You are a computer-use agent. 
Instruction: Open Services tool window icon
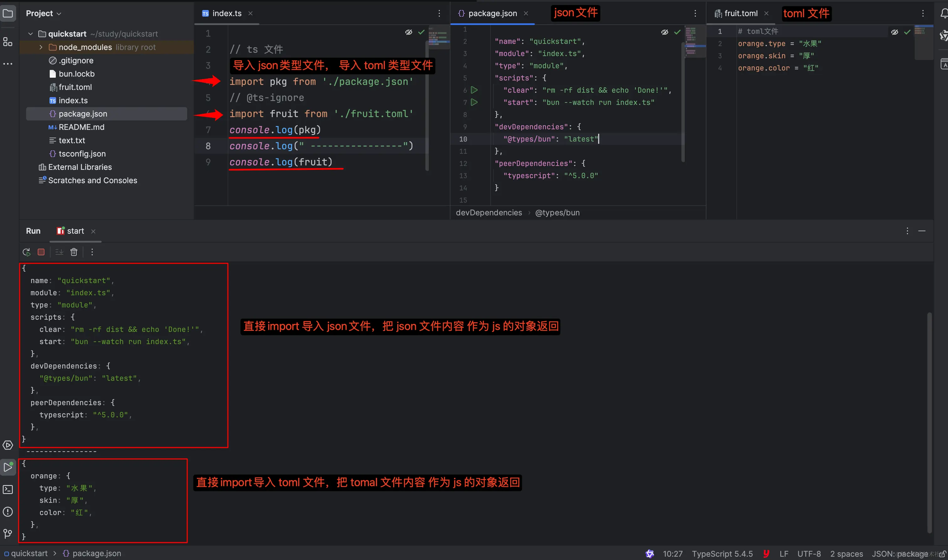[8, 445]
